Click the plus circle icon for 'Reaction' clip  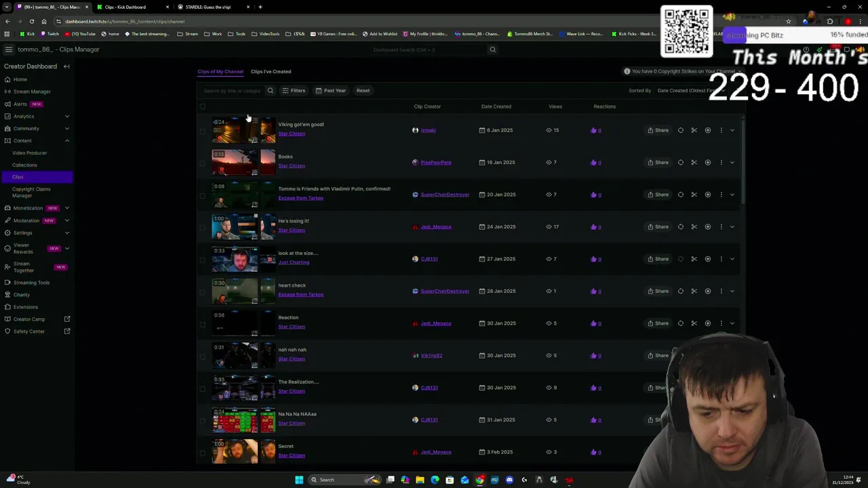tap(707, 323)
